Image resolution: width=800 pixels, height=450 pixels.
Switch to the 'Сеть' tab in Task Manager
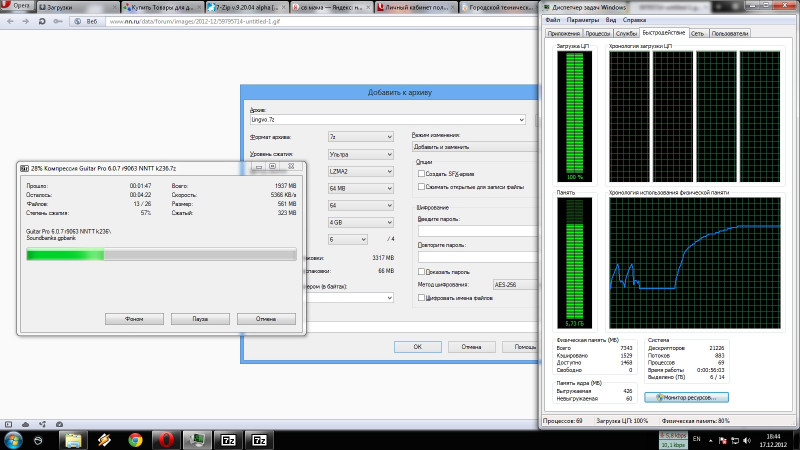click(697, 33)
